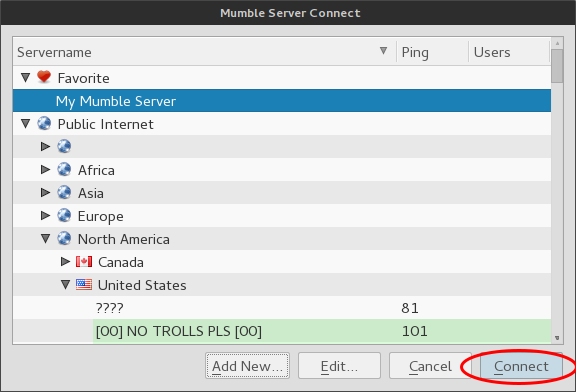The width and height of the screenshot is (576, 392).
Task: Click the scrollbar down arrow
Action: click(x=557, y=338)
